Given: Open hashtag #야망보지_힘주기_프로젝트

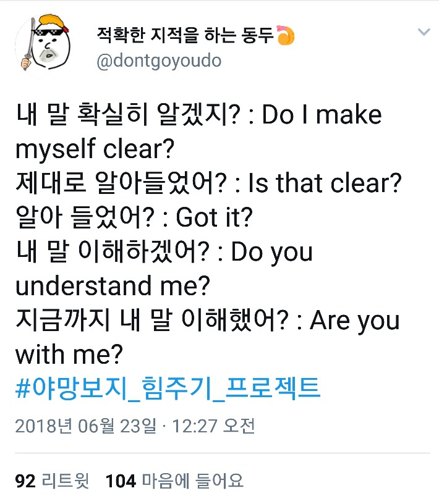Looking at the screenshot, I should [167, 390].
